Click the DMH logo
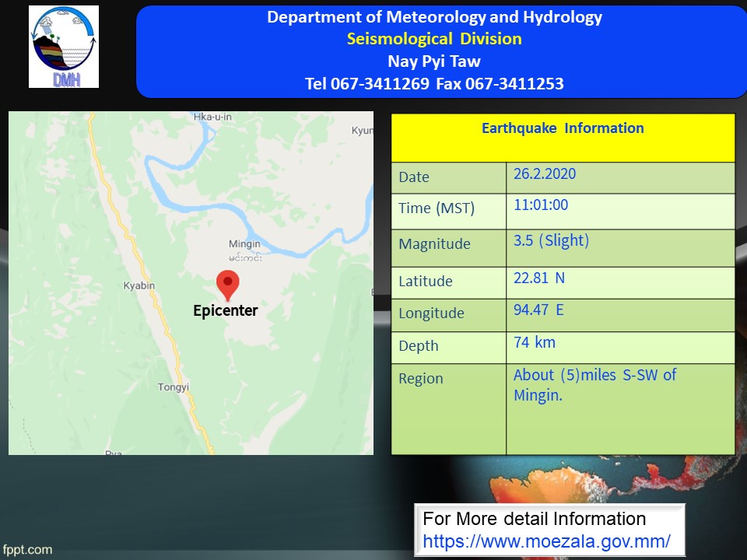The height and width of the screenshot is (560, 747). 64,47
